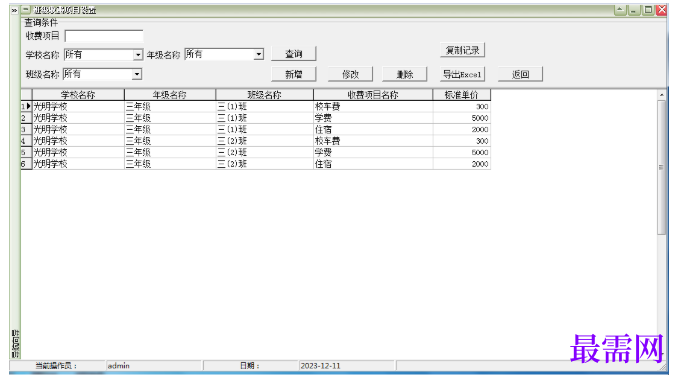Click the vertical sidebar tab at bottom left
Viewport: 682px width, 380px height.
15,343
